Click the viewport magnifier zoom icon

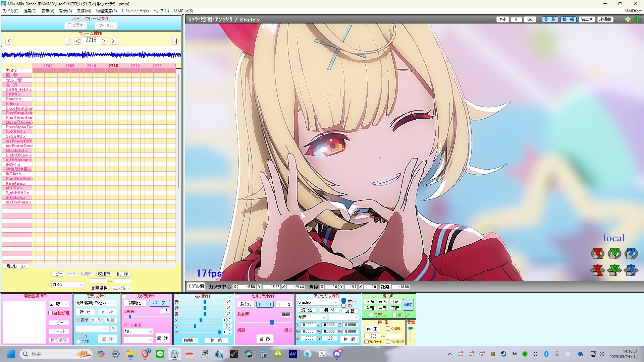pos(628,19)
